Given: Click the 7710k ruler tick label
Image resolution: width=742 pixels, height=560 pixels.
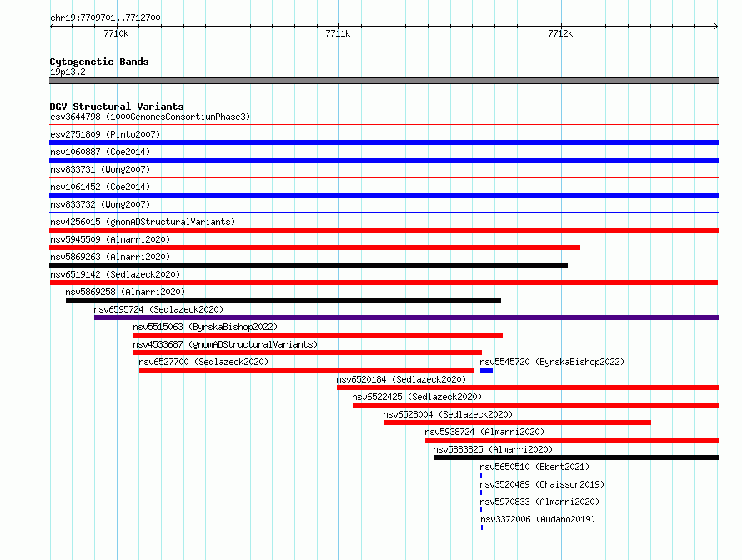Looking at the screenshot, I should coord(116,33).
